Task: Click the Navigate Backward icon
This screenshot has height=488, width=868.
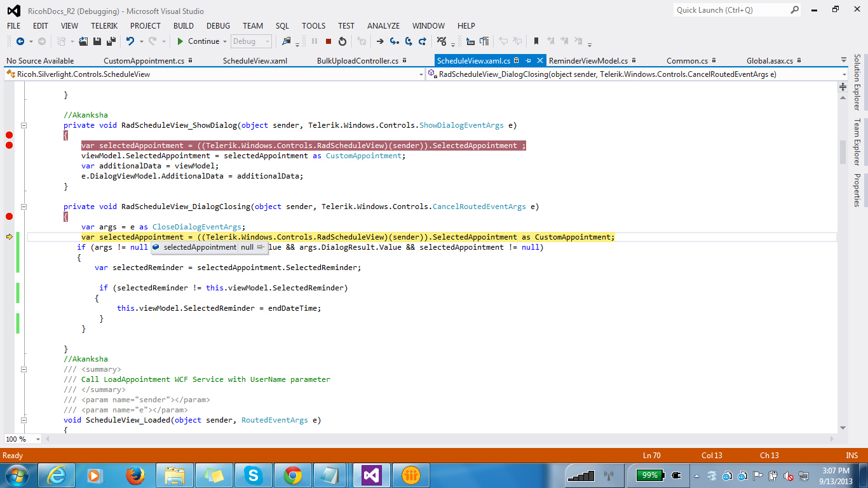Action: click(x=20, y=41)
